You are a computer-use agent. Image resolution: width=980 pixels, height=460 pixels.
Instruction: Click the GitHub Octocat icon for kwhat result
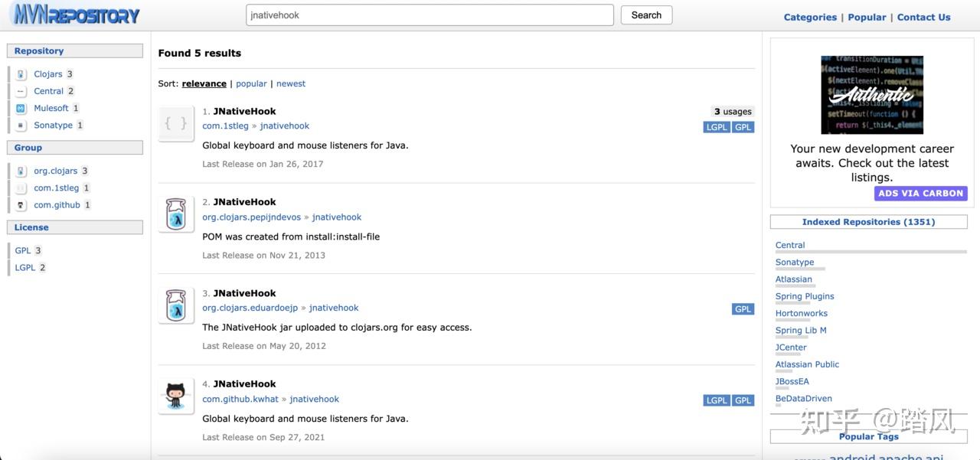175,396
